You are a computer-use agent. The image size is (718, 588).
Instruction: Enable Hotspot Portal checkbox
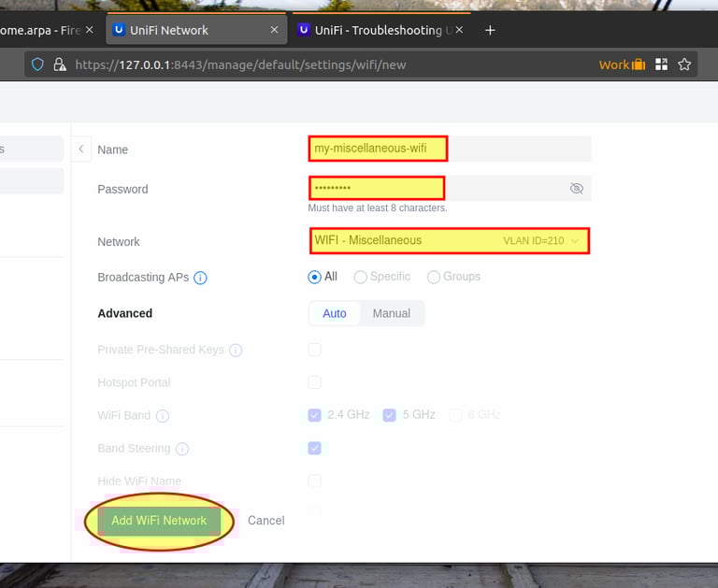[x=314, y=382]
